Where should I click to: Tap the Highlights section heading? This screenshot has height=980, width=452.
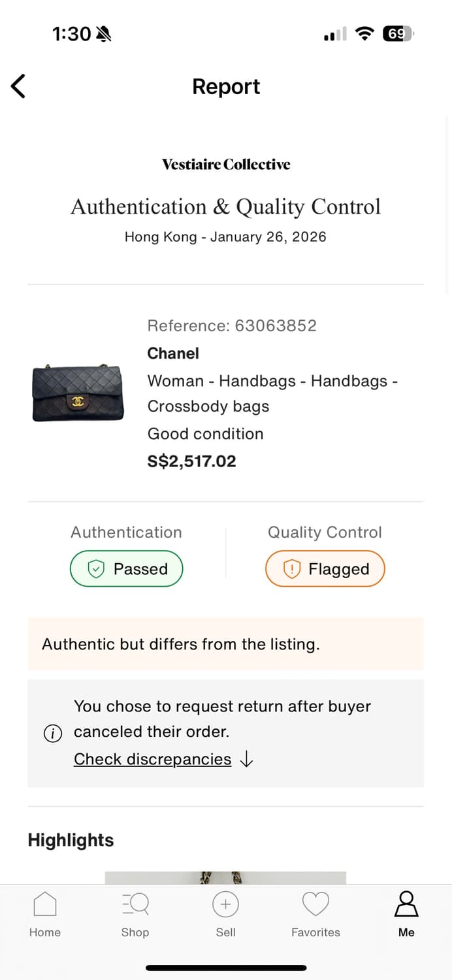(71, 840)
